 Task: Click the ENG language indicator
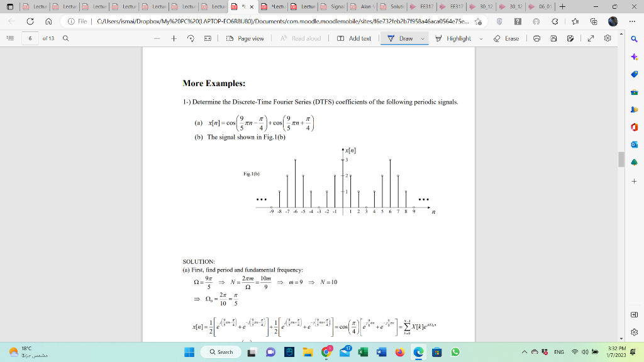(558, 352)
